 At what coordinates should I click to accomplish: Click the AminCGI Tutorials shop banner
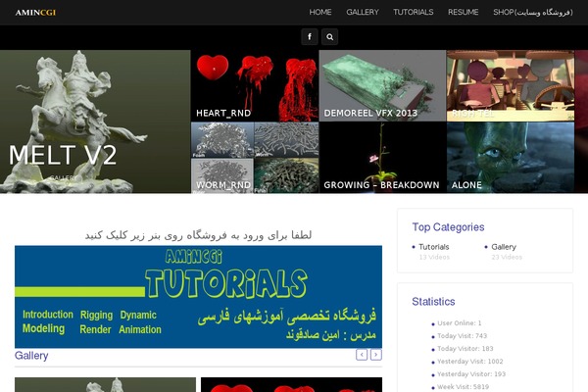[198, 297]
